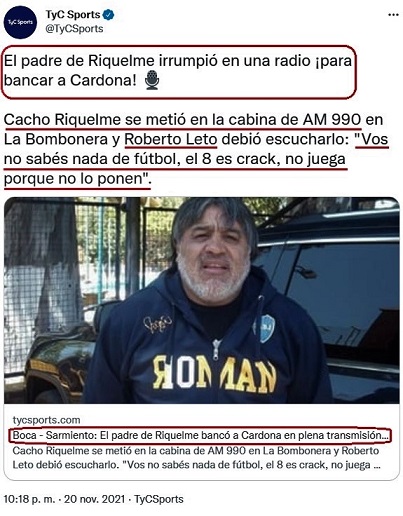Image resolution: width=403 pixels, height=516 pixels.
Task: Click the Boca crest on the hoodie
Action: (x=265, y=328)
